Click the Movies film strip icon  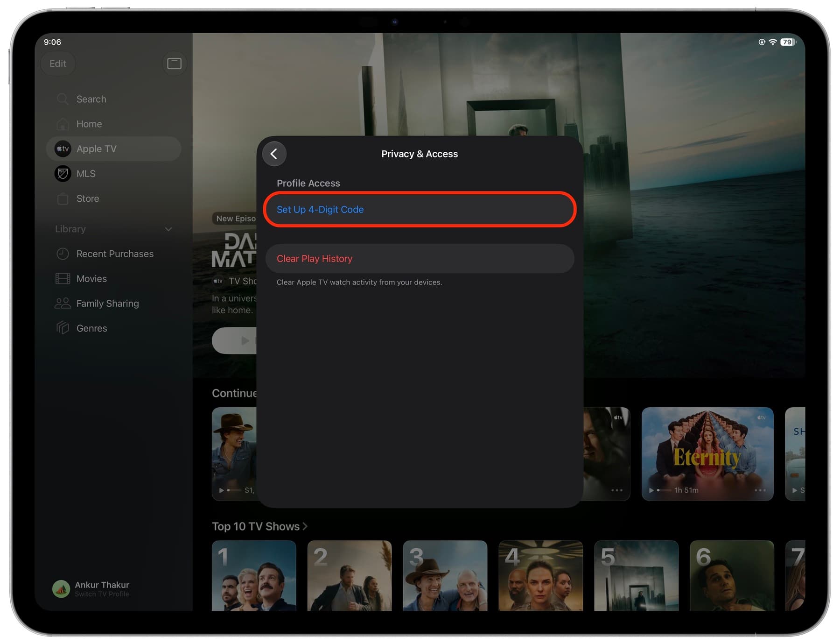[x=63, y=278]
